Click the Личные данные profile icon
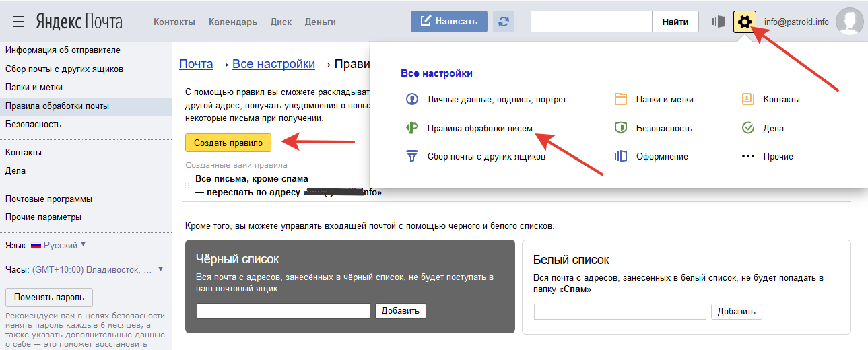The height and width of the screenshot is (350, 868). [x=411, y=99]
